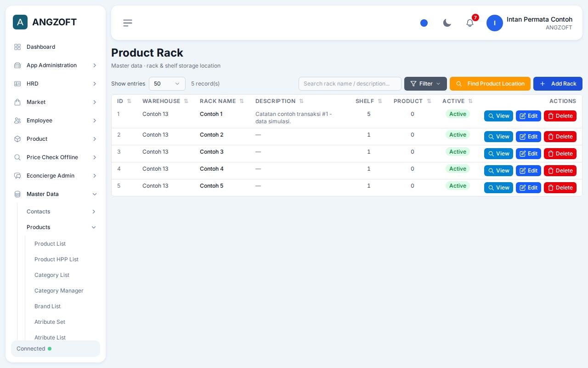Open Atribute List menu item
This screenshot has width=588, height=368.
pyautogui.click(x=50, y=338)
